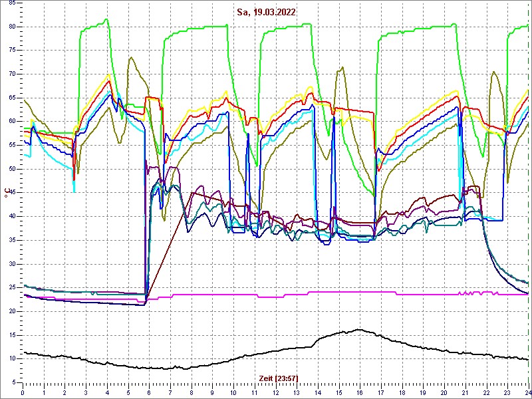Click hour 9 on the time axis
The height and width of the screenshot is (399, 532).
pos(212,392)
